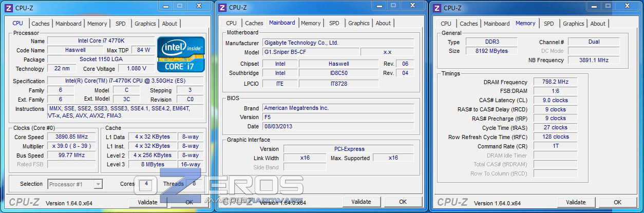Screen dimensions: 644x213
Task: Select Mainboard tab in right Memory window
Action: (x=497, y=24)
